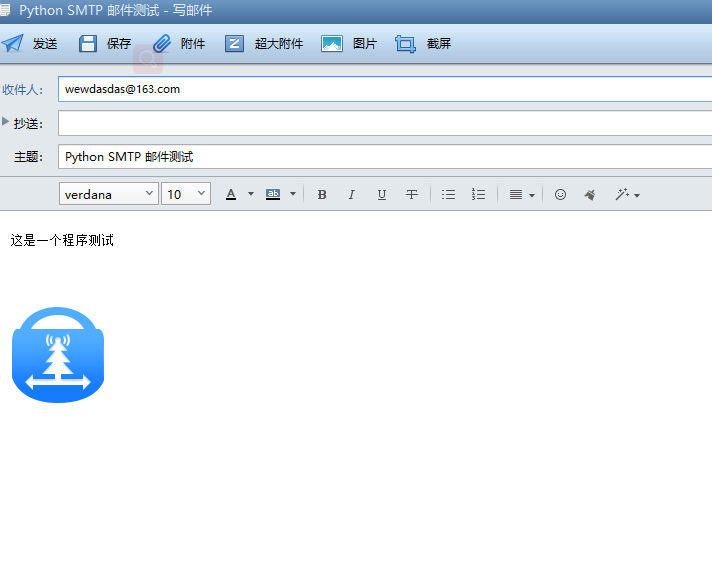Click the insert picture icon
This screenshot has width=712, height=564.
332,44
